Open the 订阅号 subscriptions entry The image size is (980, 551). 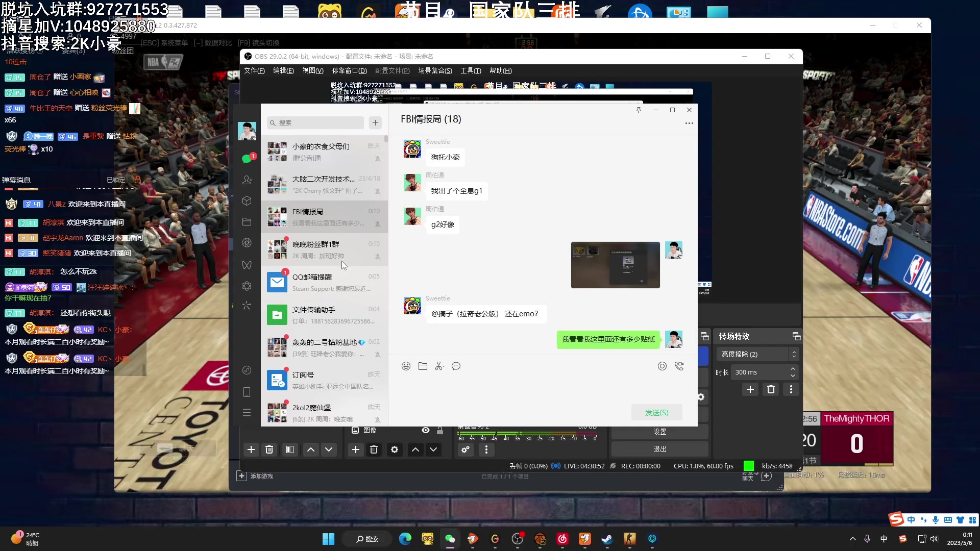(325, 380)
